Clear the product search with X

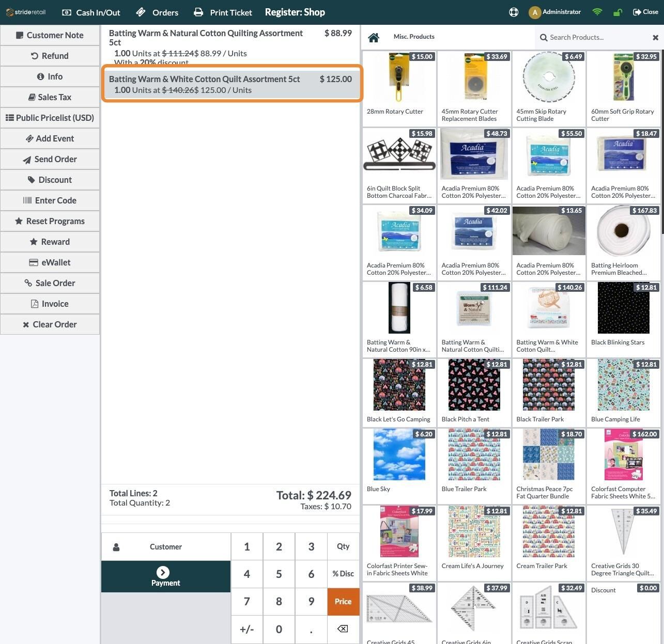pyautogui.click(x=655, y=37)
